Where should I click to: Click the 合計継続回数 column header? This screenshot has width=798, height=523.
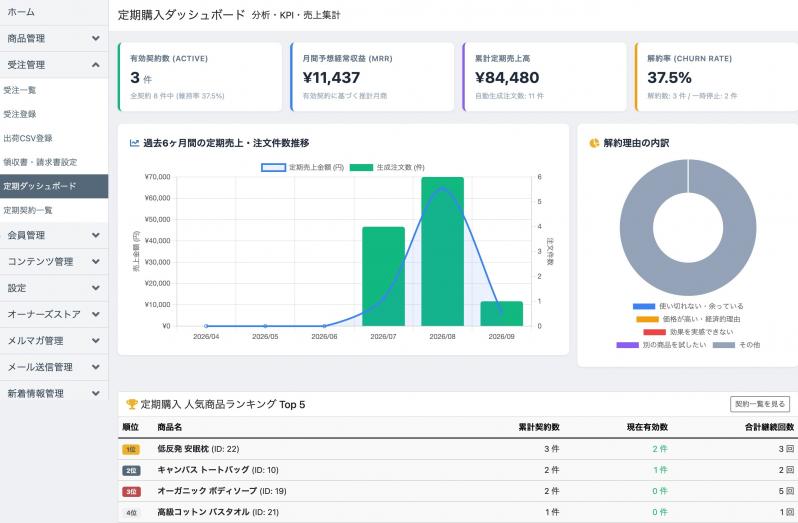pyautogui.click(x=770, y=427)
